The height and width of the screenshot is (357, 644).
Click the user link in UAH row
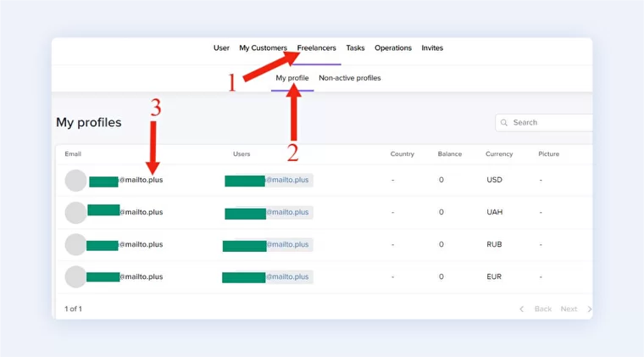(x=269, y=213)
